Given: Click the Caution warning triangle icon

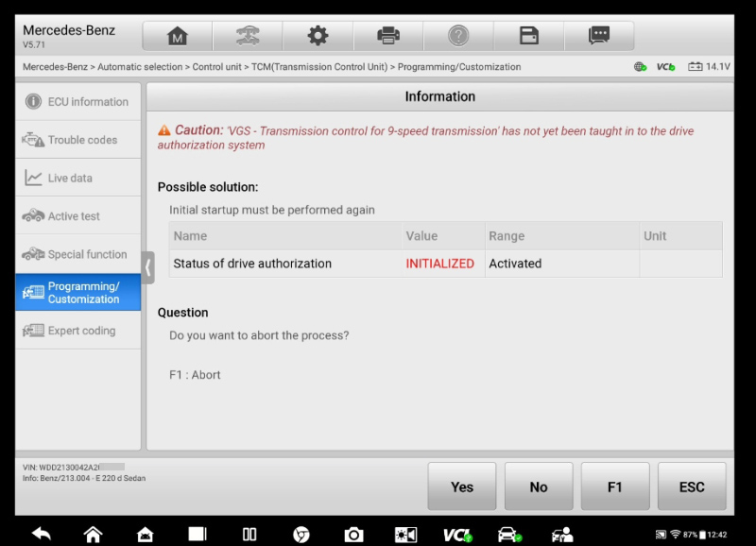Looking at the screenshot, I should [x=163, y=130].
